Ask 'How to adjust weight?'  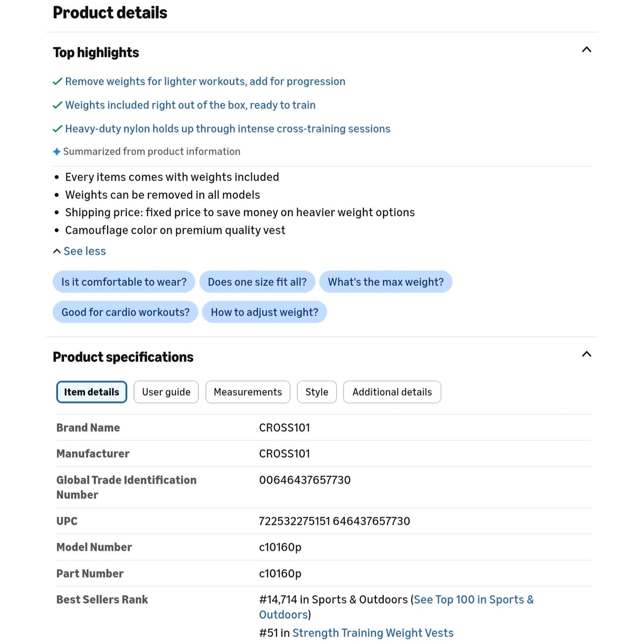point(265,312)
